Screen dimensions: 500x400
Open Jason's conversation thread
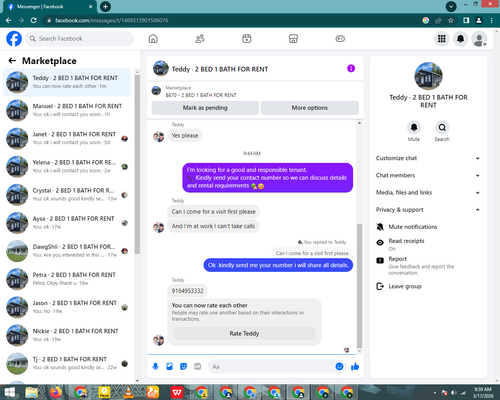67,307
